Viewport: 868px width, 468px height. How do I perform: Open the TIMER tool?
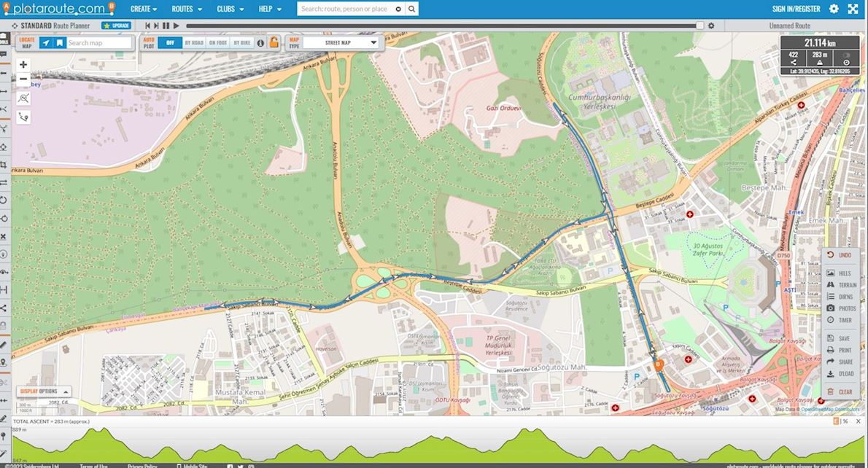(x=840, y=320)
